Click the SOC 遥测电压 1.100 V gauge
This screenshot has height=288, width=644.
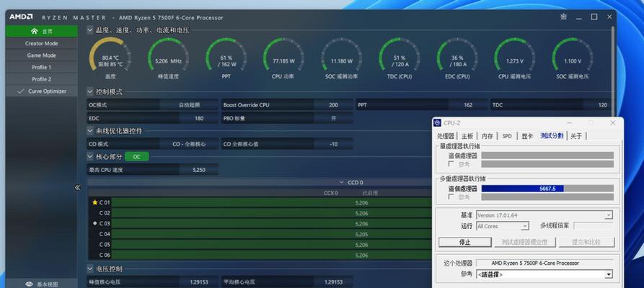click(573, 57)
